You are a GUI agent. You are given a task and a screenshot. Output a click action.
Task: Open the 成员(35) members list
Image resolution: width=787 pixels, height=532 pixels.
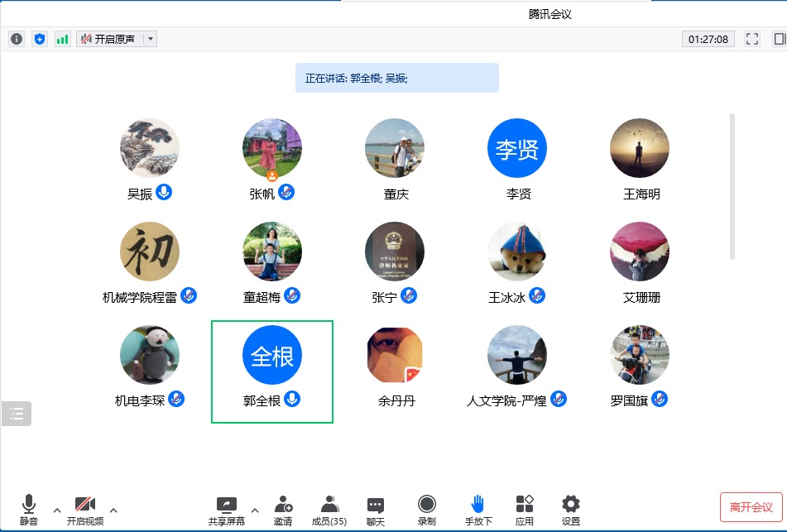pos(329,509)
